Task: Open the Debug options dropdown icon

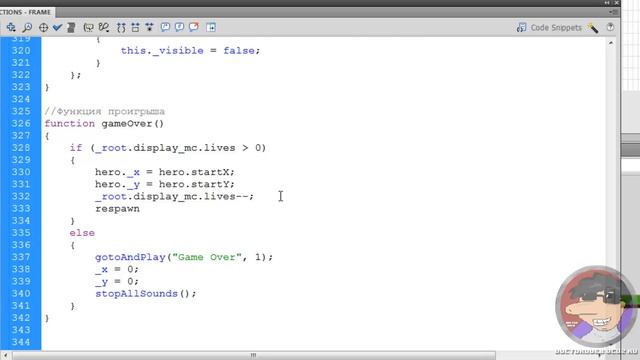Action: [104, 27]
